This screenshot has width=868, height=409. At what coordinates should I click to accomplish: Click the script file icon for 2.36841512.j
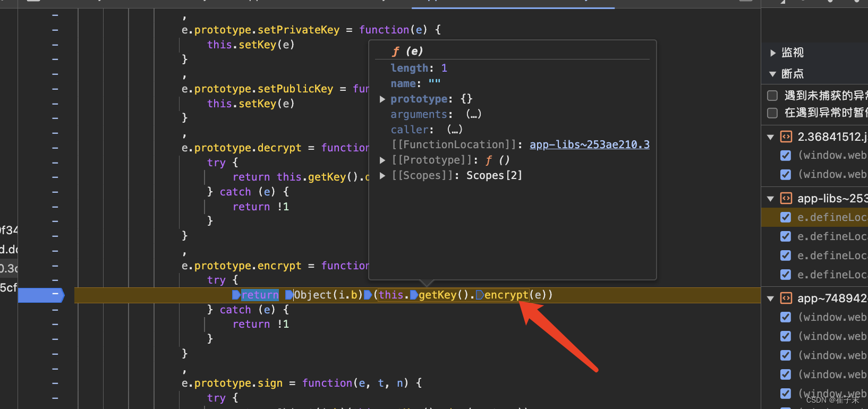786,137
